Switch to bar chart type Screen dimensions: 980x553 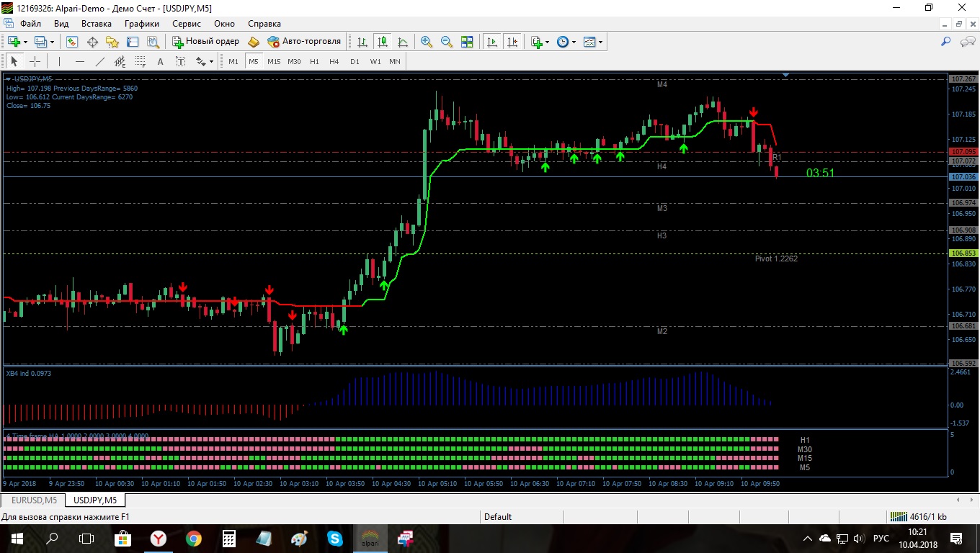pyautogui.click(x=362, y=42)
